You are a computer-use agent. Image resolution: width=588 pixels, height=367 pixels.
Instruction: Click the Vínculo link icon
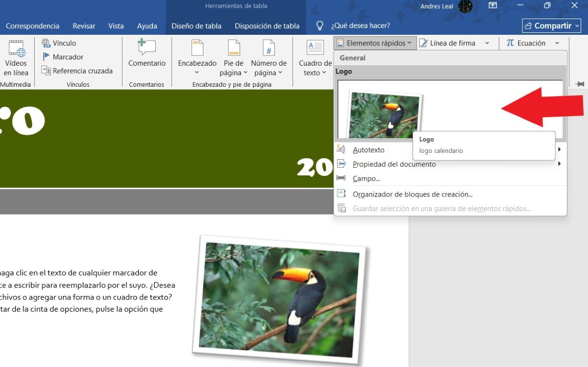46,43
